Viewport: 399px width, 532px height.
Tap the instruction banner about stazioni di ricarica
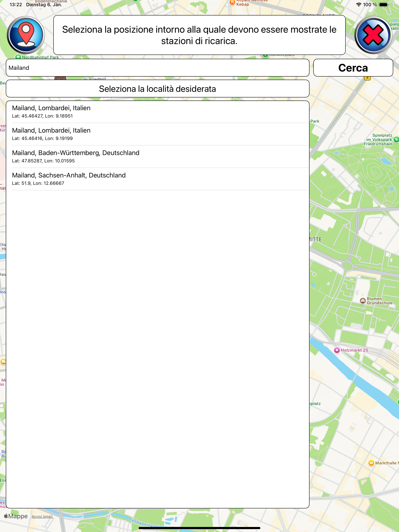199,35
